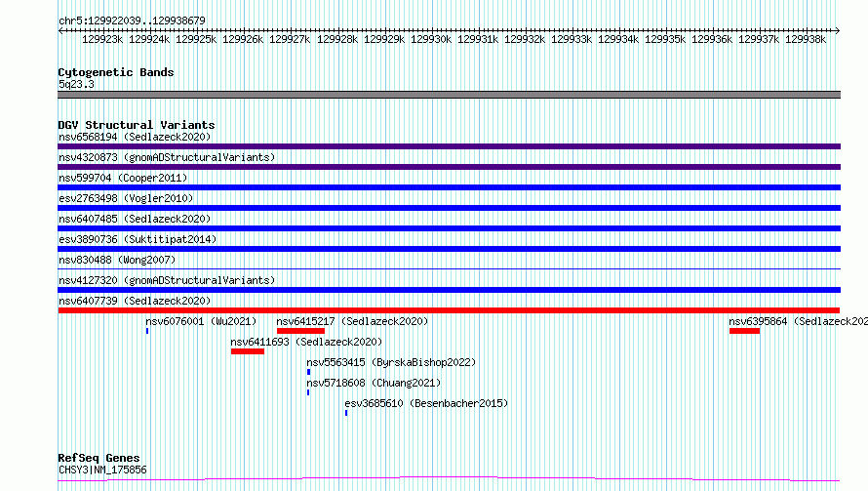This screenshot has width=868, height=491.
Task: Click the 129936k ruler tick label
Action: 712,39
